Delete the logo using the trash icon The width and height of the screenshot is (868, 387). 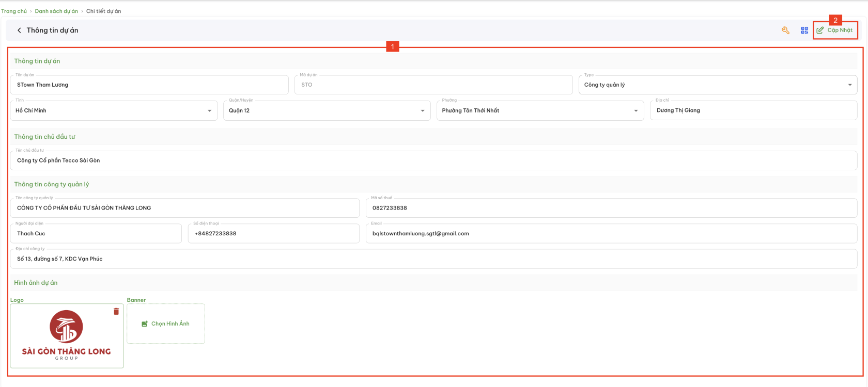[116, 311]
